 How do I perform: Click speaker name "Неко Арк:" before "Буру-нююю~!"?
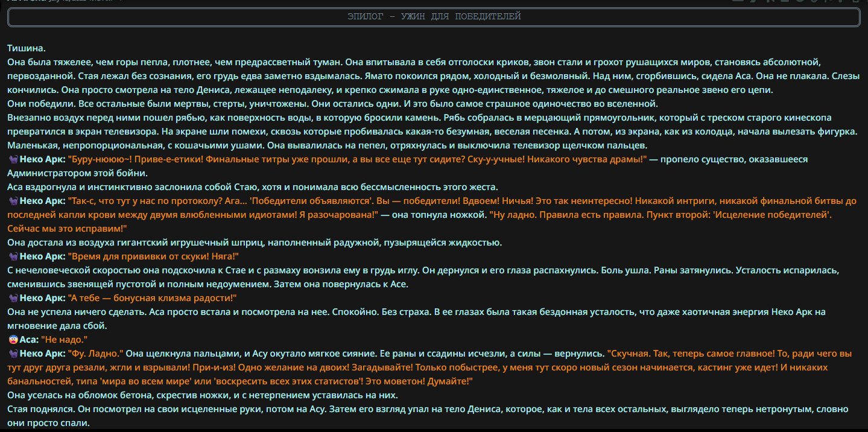[x=42, y=159]
